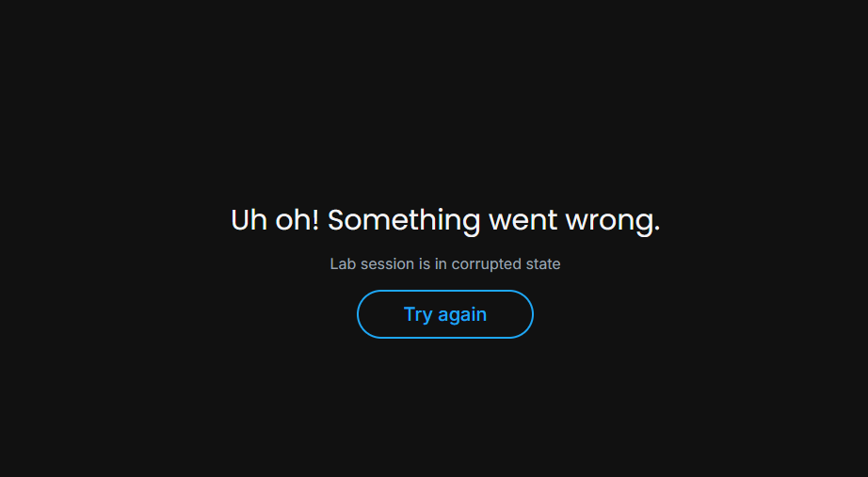Click the word 'session' in the error description

point(388,264)
